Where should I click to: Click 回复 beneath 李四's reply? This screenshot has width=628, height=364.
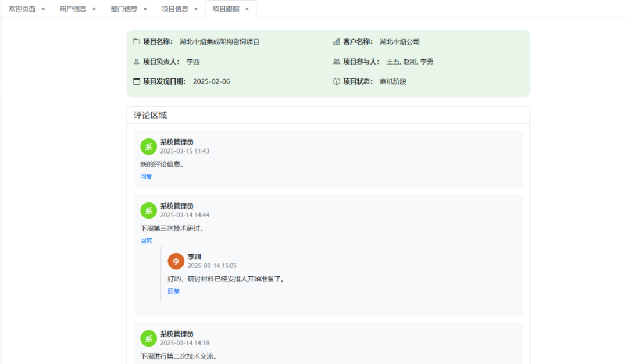click(x=173, y=291)
